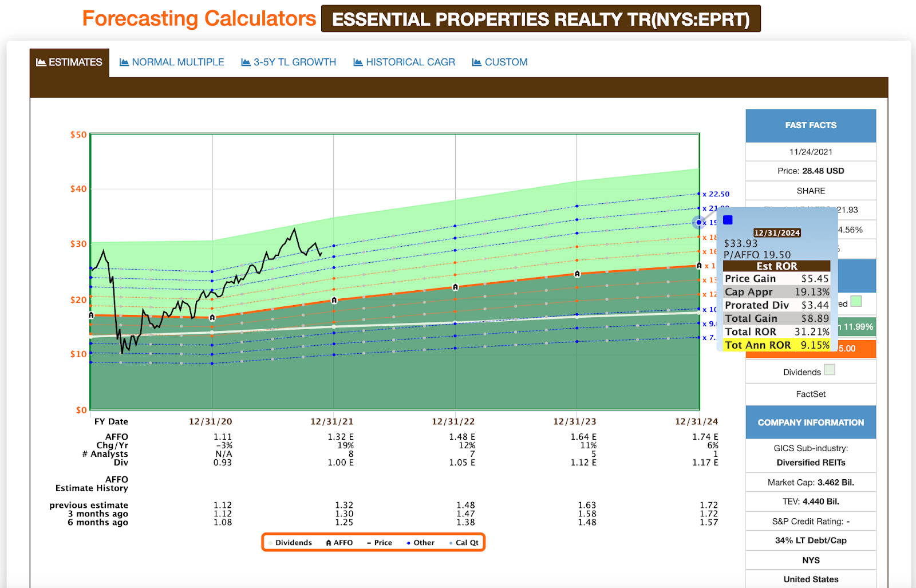Screen dimensions: 916x588
Task: Click the AFFO Estimate History heading
Action: (x=92, y=484)
